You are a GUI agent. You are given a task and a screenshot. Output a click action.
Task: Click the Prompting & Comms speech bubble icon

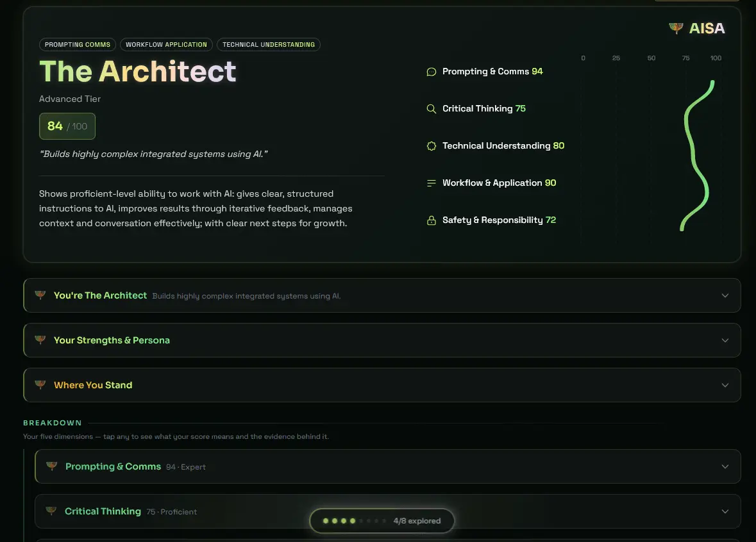point(432,72)
